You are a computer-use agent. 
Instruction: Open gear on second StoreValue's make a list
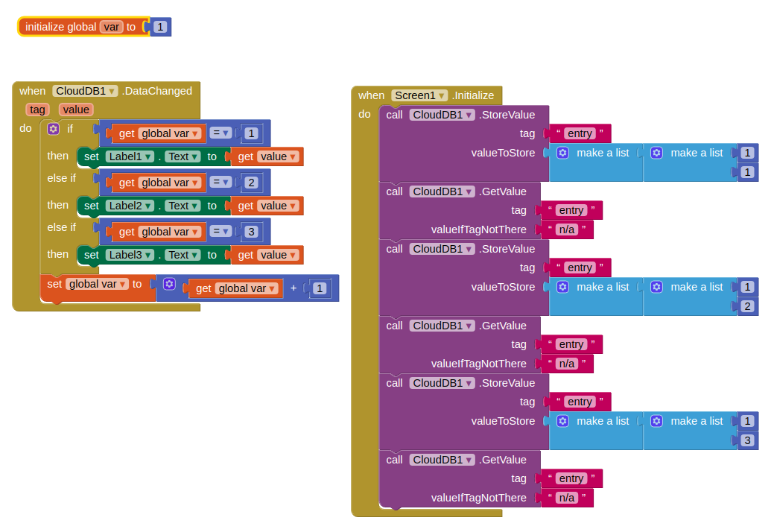[562, 287]
